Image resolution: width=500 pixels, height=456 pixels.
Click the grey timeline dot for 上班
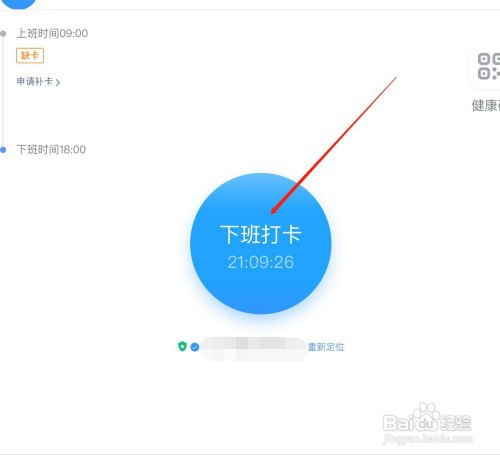point(3,33)
